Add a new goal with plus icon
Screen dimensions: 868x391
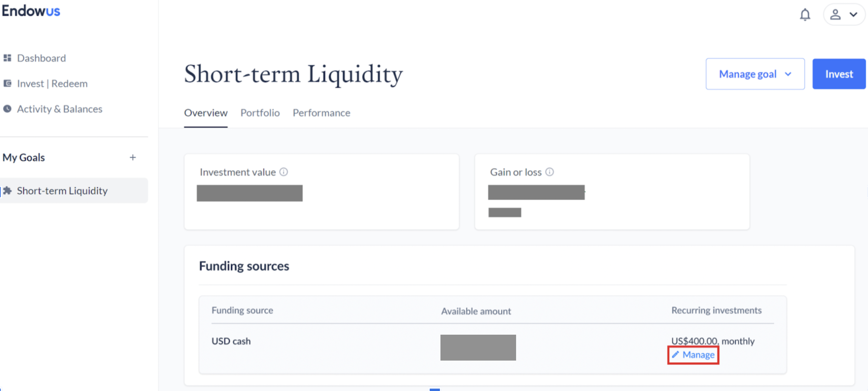[133, 157]
